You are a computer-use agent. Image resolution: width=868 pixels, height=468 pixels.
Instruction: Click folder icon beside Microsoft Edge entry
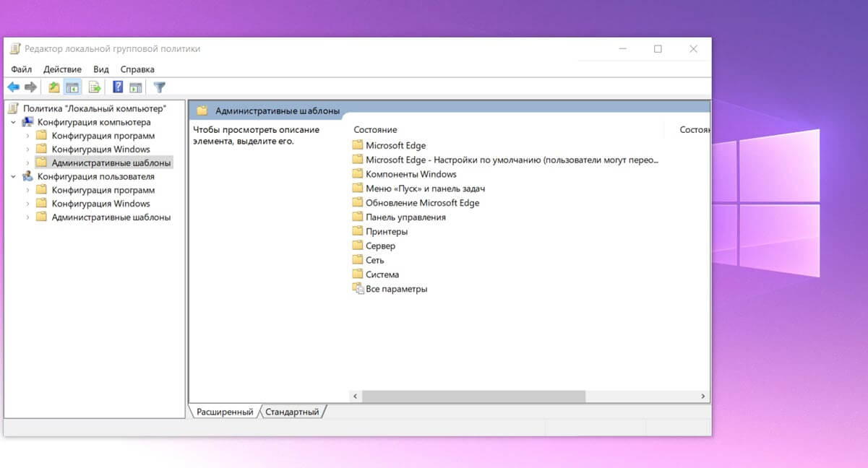point(358,145)
